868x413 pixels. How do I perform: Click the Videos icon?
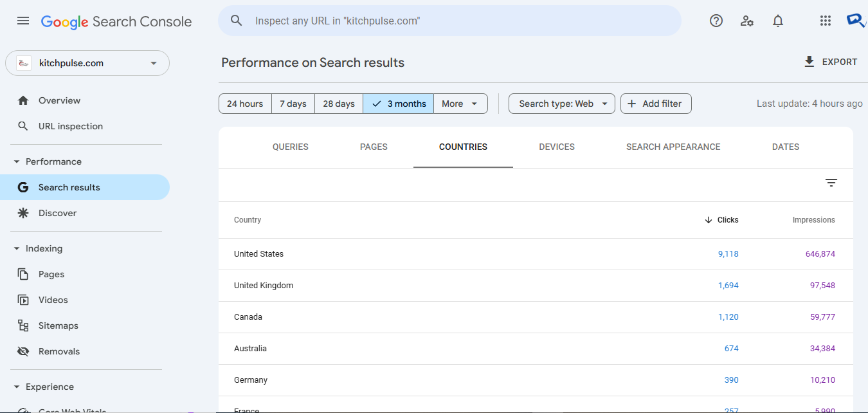(x=23, y=300)
